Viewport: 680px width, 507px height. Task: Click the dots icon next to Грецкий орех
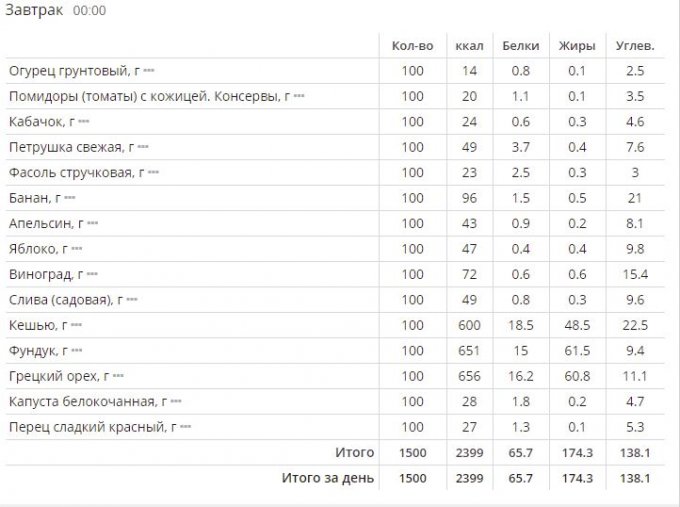(118, 377)
